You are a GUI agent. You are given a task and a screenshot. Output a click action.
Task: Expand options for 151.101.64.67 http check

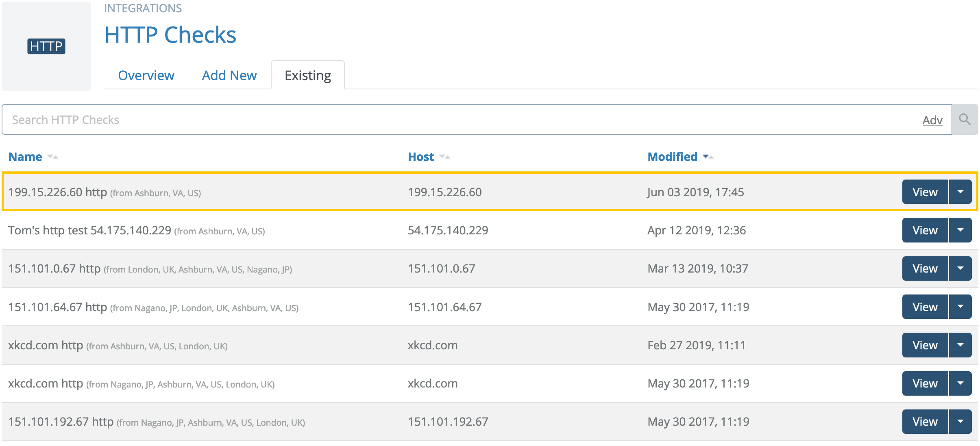click(960, 307)
